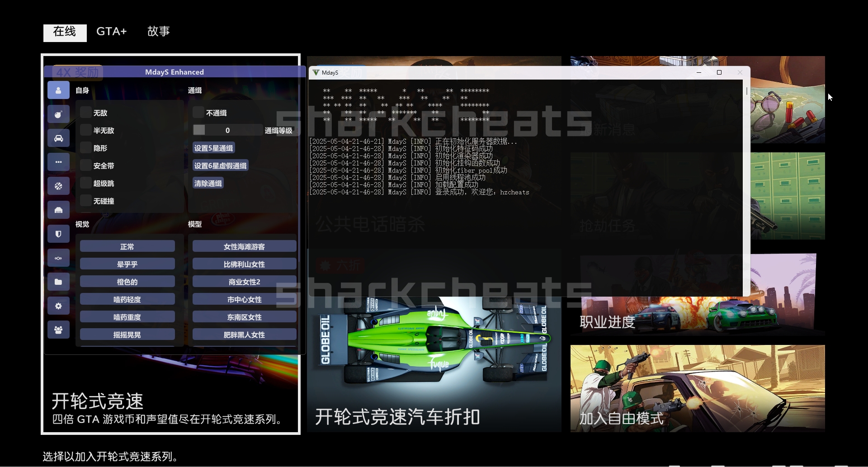This screenshot has width=868, height=467.
Task: Enable the 不通缉 never-wanted checkbox
Action: 199,113
